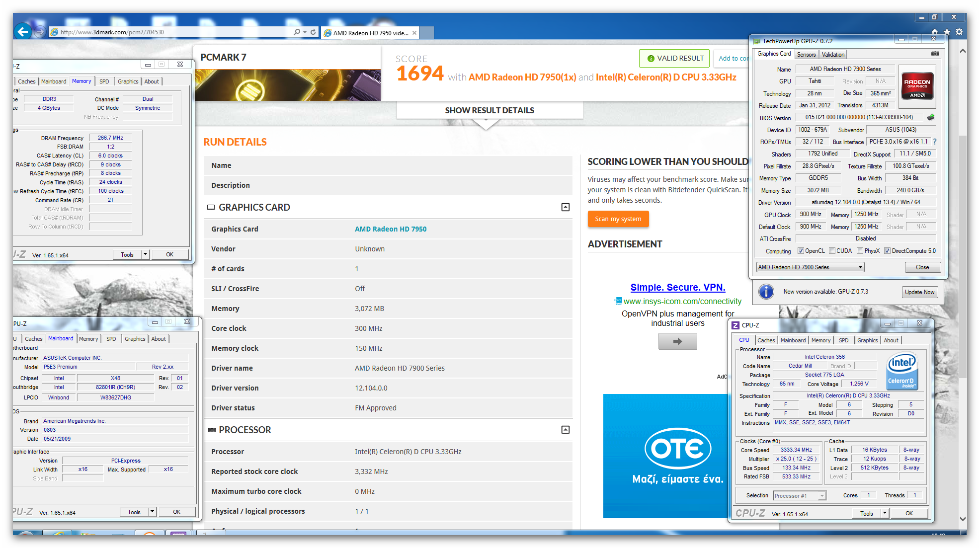Click the Radeon Graphics logo in GPU-Z

[917, 86]
